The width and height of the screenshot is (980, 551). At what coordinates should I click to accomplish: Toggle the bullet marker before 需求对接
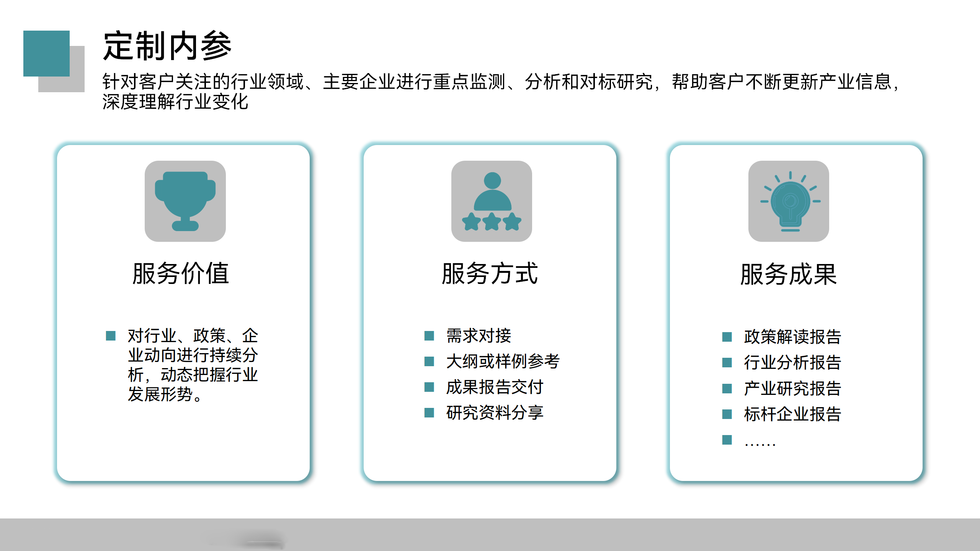(x=429, y=336)
